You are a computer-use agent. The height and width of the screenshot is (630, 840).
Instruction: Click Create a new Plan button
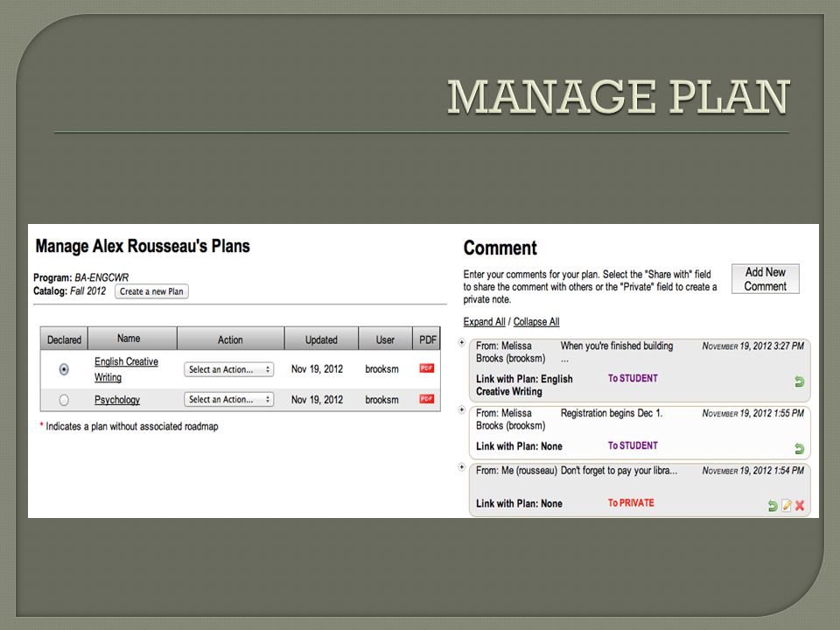click(151, 291)
